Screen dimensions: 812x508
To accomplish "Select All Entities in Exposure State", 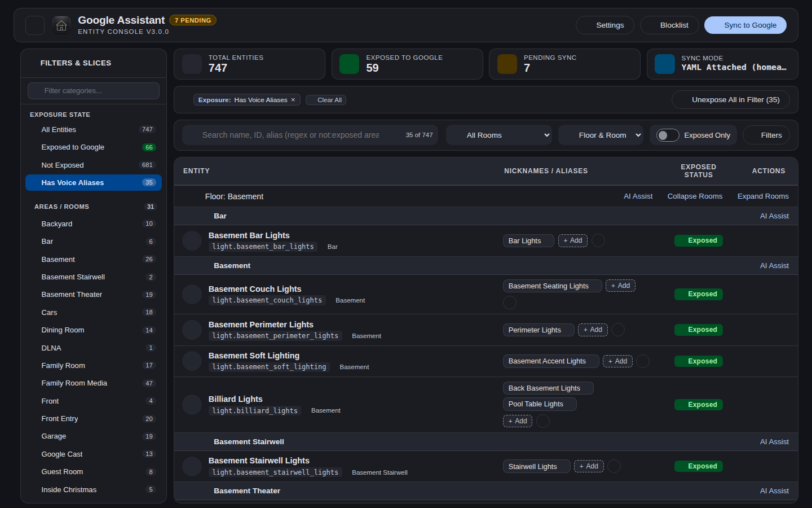I will coord(94,130).
